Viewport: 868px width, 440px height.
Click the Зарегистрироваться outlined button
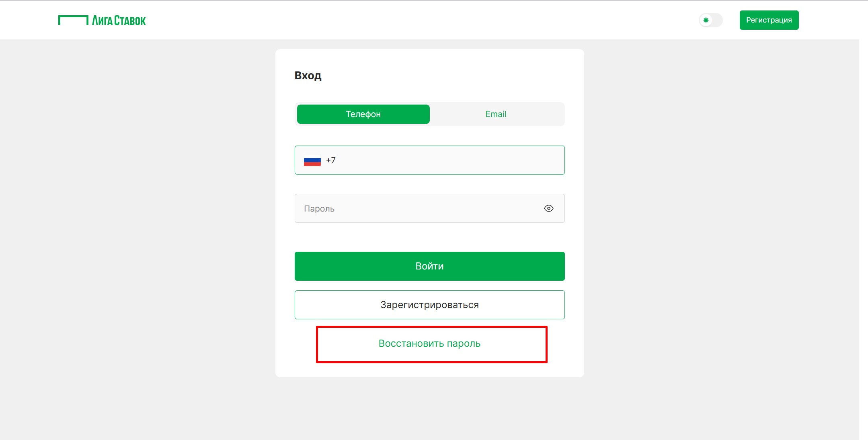429,305
